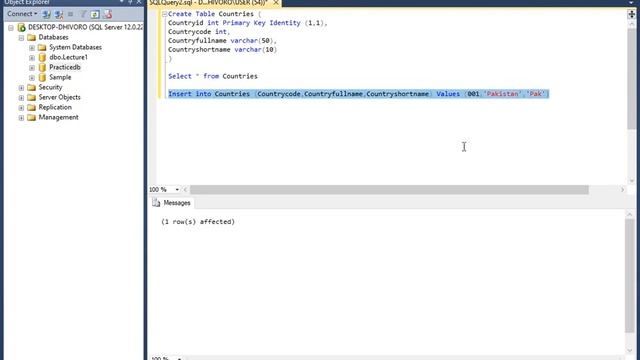Screen dimensions: 640x360
Task: Select the System Databases tree item
Action: point(75,47)
